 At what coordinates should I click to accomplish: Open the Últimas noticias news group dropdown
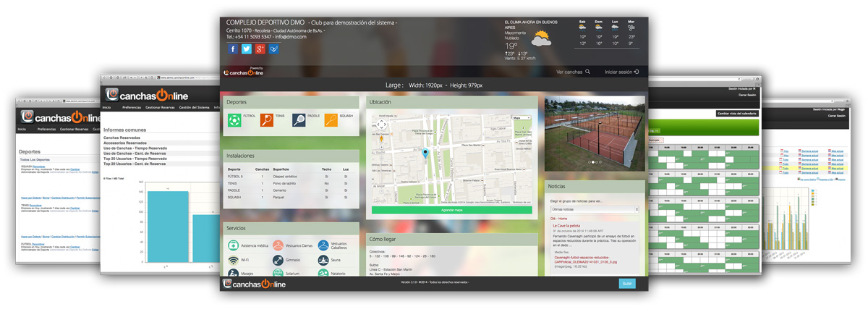(x=595, y=209)
